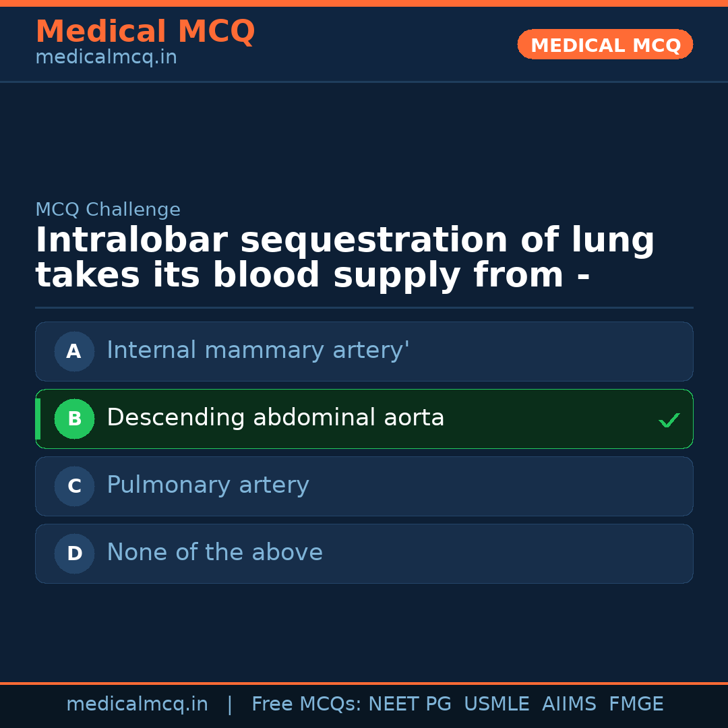The width and height of the screenshot is (728, 728).
Task: Open medicalmcq.in link in the footer
Action: [x=137, y=704]
